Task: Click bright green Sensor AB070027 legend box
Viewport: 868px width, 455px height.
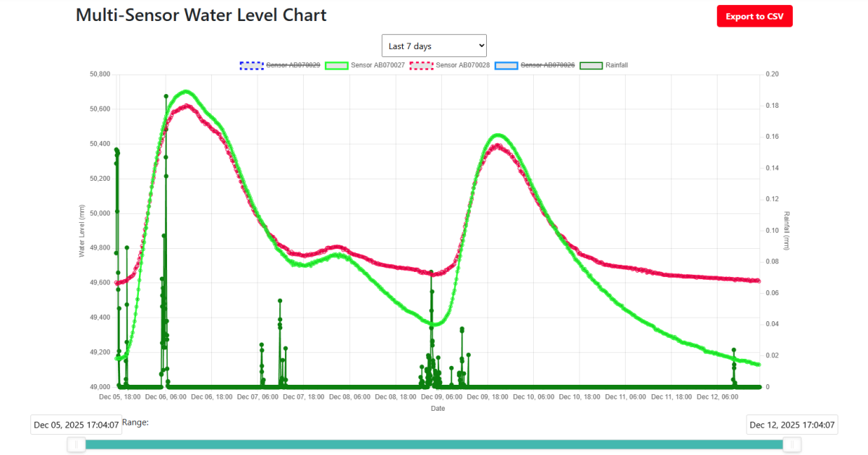Action: (x=336, y=65)
